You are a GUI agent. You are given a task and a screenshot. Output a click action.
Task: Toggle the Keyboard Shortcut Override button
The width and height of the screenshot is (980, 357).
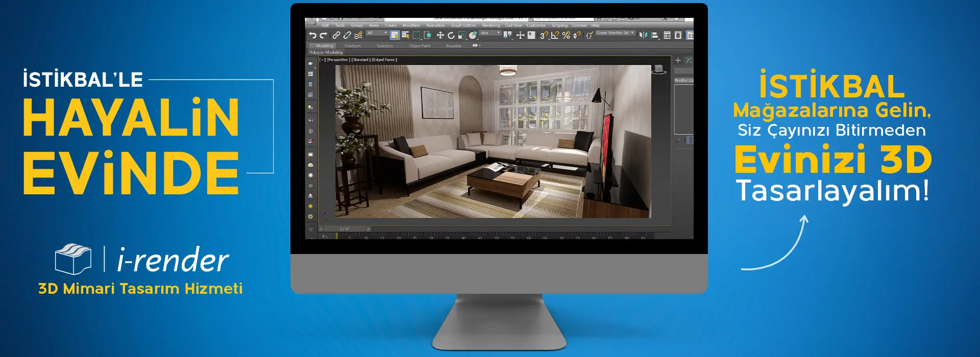coord(531,35)
